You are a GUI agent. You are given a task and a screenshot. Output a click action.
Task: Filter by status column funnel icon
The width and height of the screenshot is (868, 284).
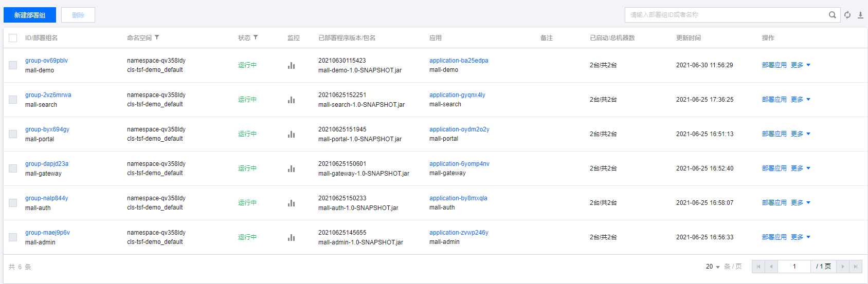click(x=256, y=37)
